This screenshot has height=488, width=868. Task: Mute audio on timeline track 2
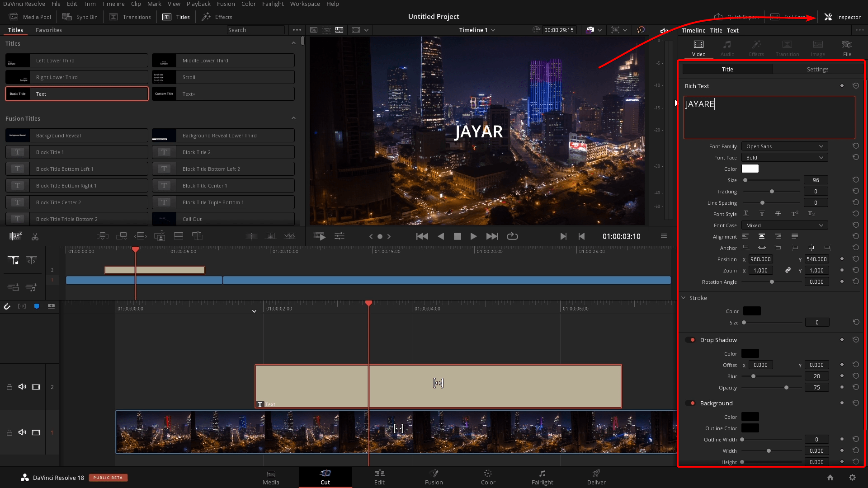(22, 387)
